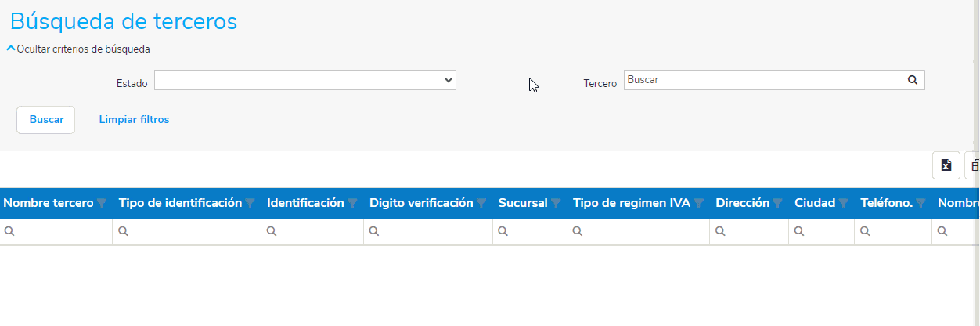Click the Limpiar filtros link

[134, 120]
